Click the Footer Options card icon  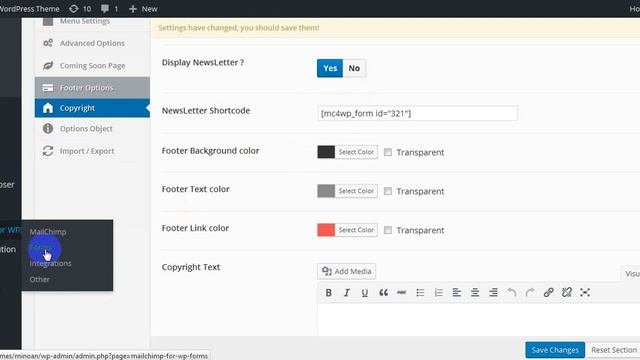coord(48,88)
